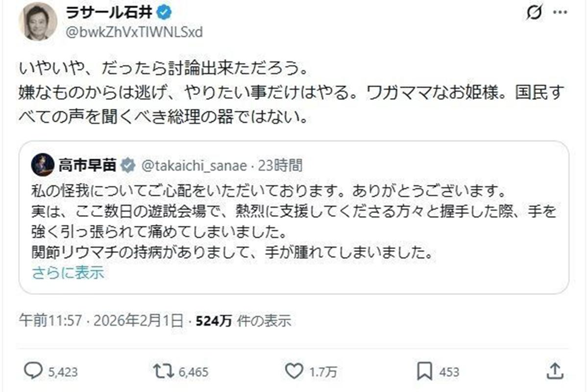Image resolution: width=588 pixels, height=392 pixels.
Task: Click the @bwkZhVxTlWNLSxd handle
Action: (x=134, y=32)
